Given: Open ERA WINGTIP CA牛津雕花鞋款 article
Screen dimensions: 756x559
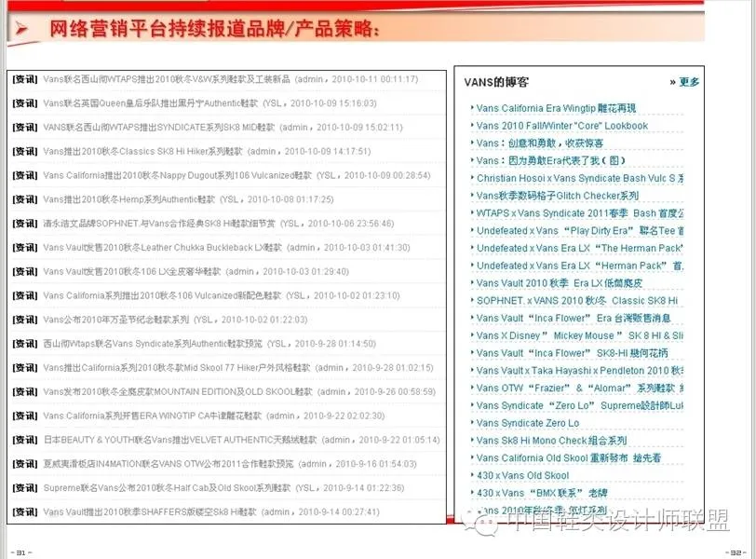Looking at the screenshot, I should pos(152,416).
